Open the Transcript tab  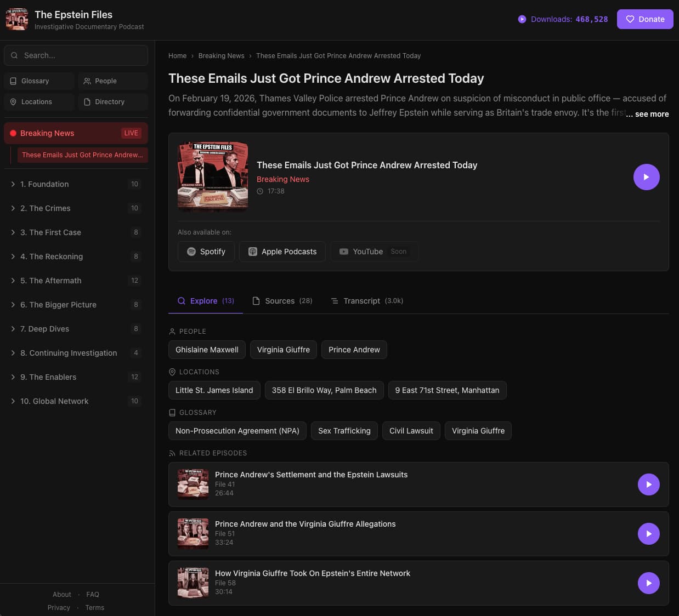click(x=361, y=301)
